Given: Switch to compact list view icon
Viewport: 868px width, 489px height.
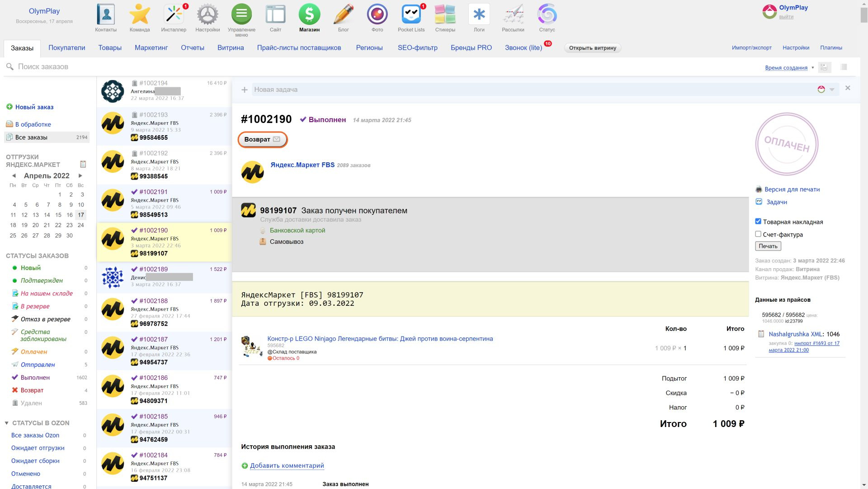Looking at the screenshot, I should (x=844, y=67).
